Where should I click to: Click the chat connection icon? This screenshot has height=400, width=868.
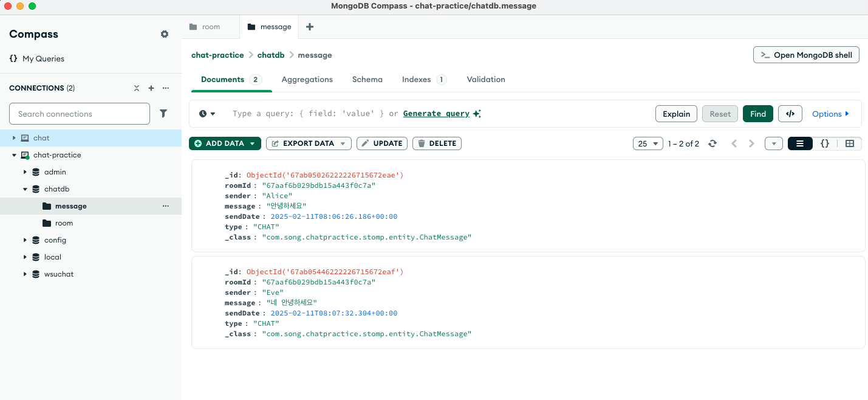25,138
